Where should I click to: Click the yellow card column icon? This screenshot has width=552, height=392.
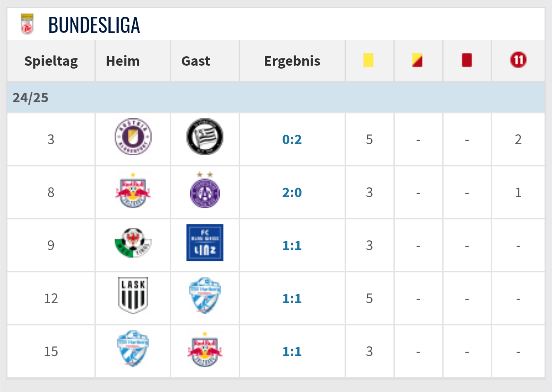(368, 60)
